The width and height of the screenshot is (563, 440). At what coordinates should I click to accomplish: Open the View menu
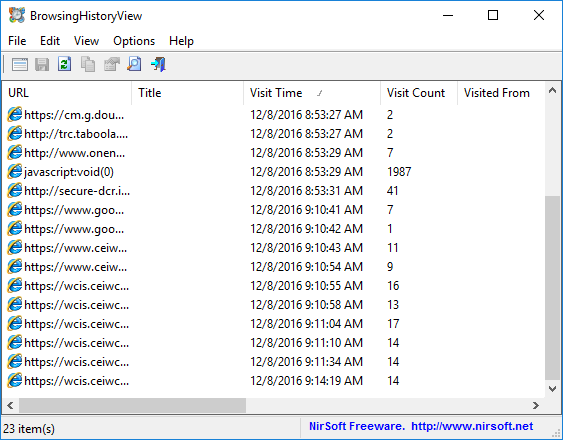(x=86, y=41)
